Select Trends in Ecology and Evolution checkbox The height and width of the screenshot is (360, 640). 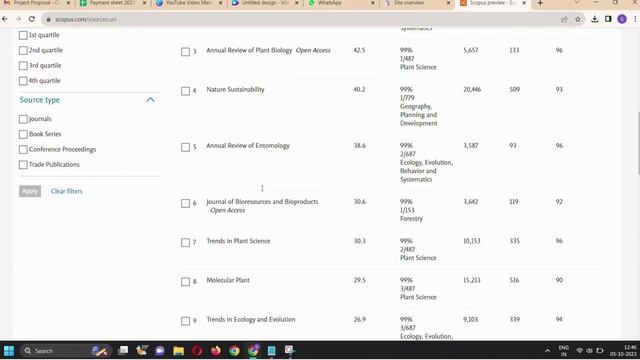[185, 321]
